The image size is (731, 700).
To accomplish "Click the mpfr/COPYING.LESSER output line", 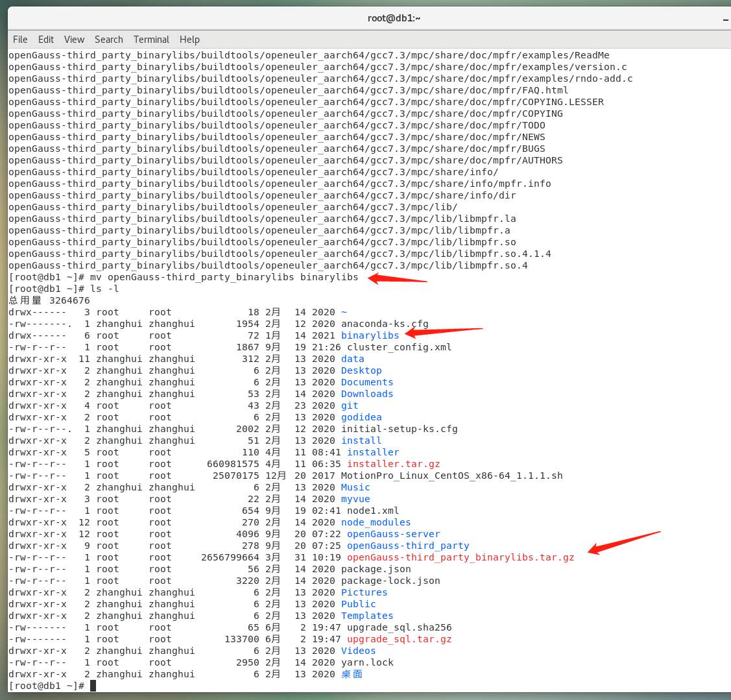I will point(306,102).
